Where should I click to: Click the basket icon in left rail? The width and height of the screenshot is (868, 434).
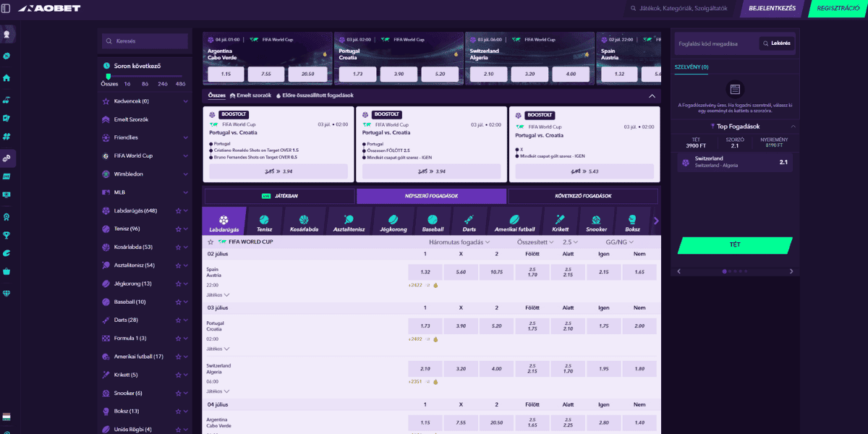pyautogui.click(x=7, y=271)
